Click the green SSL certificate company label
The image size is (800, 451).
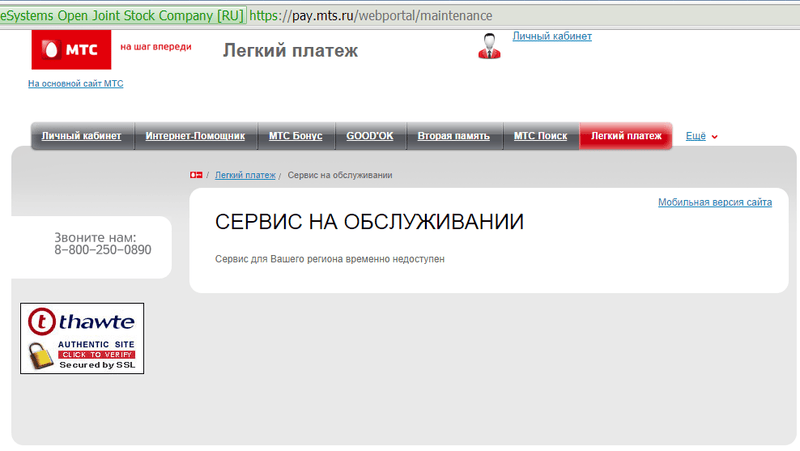click(x=122, y=15)
